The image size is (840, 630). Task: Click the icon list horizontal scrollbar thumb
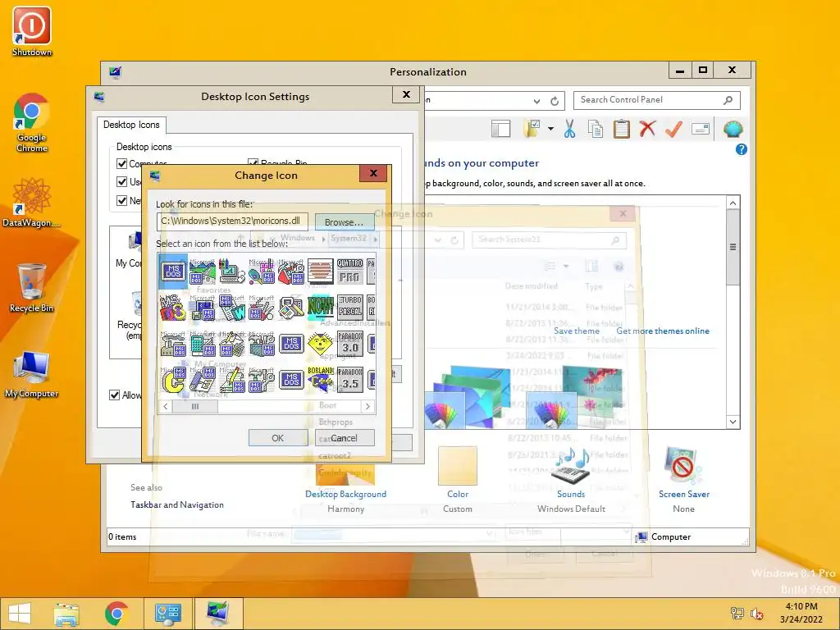[195, 407]
